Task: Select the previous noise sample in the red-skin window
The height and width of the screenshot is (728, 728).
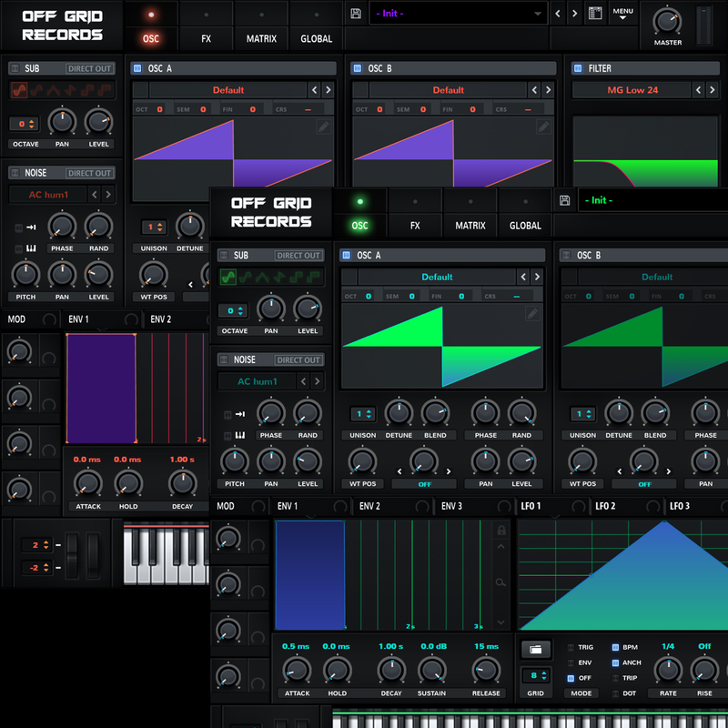Action: tap(95, 195)
